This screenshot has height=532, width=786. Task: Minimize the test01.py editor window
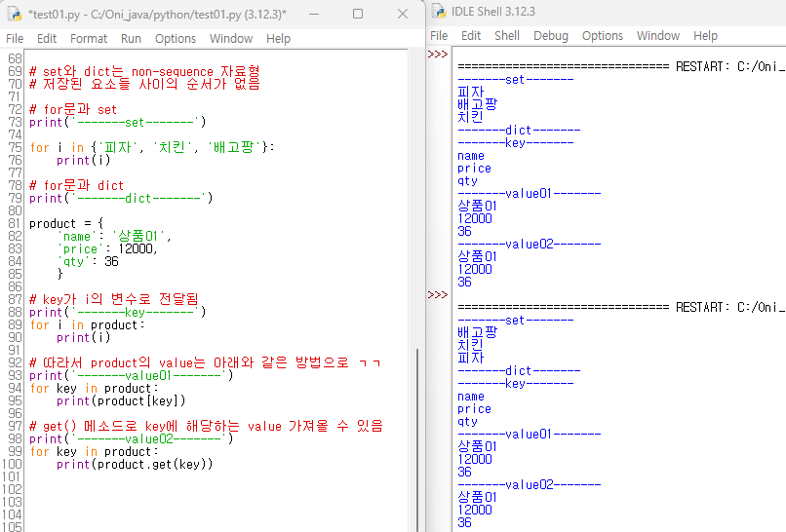click(314, 14)
